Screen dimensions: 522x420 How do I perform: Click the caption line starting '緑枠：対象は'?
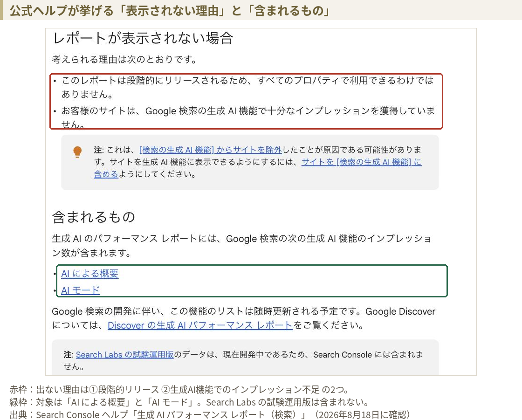(189, 402)
